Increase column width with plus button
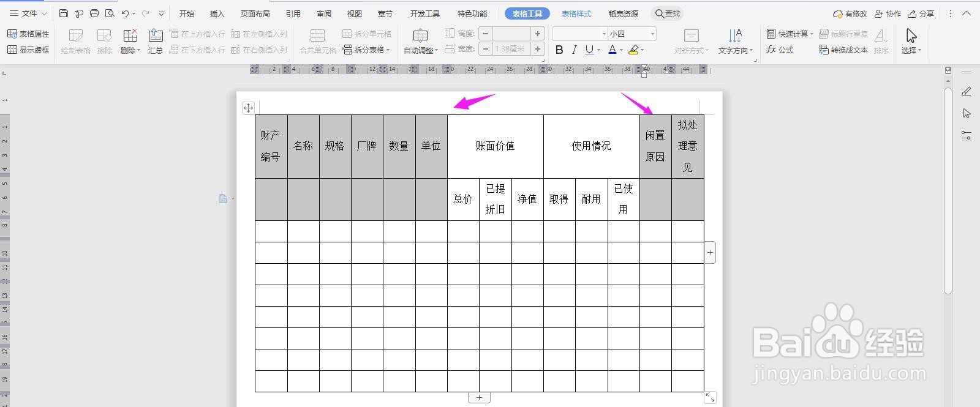The width and height of the screenshot is (980, 407). [x=538, y=49]
